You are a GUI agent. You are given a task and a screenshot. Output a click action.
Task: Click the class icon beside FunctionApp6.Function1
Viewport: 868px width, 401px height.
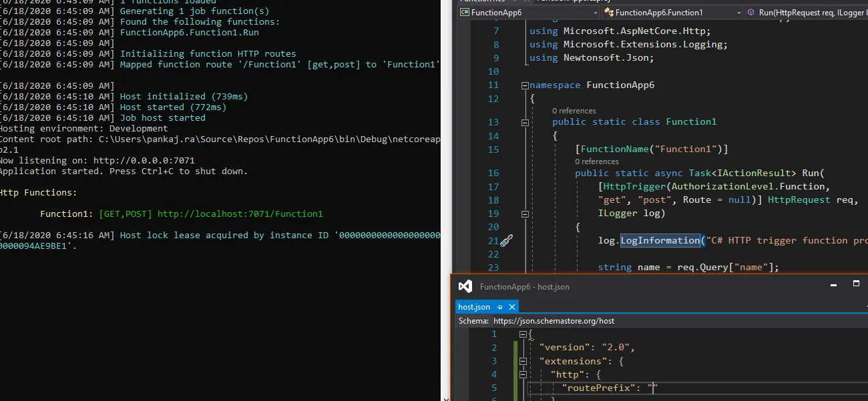pyautogui.click(x=608, y=13)
